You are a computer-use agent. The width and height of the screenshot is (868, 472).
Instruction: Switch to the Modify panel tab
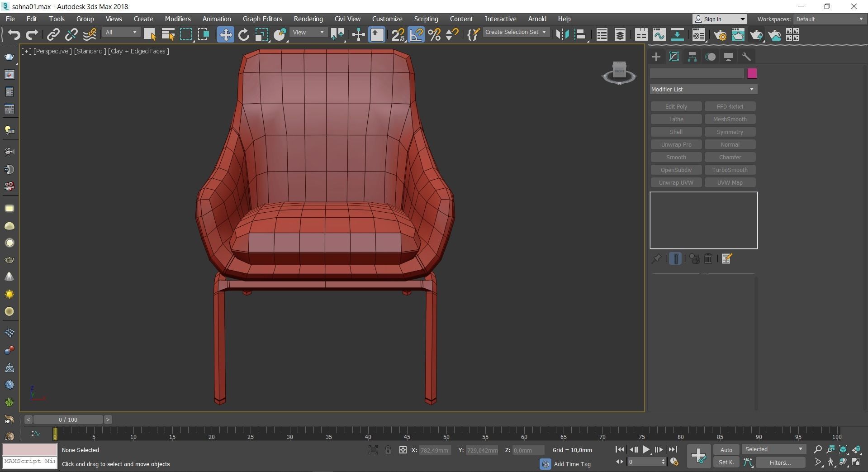click(674, 57)
